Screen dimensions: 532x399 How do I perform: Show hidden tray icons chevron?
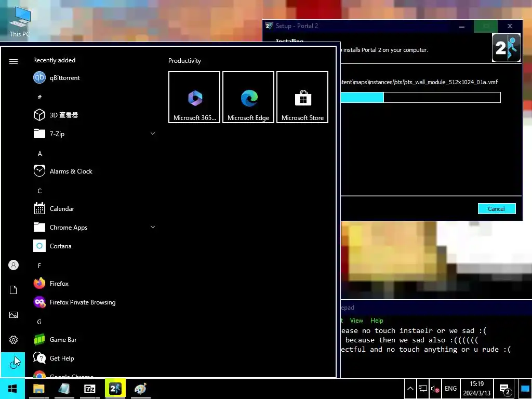410,389
